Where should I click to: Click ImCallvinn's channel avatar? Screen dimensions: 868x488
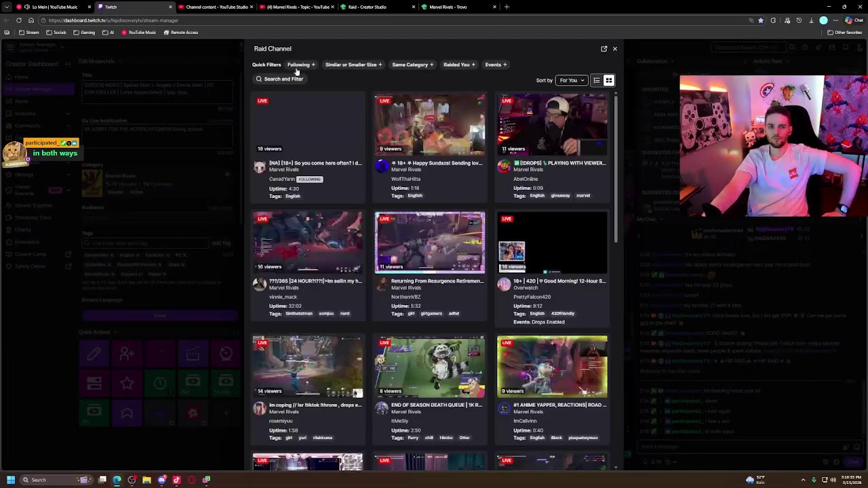[x=504, y=409]
